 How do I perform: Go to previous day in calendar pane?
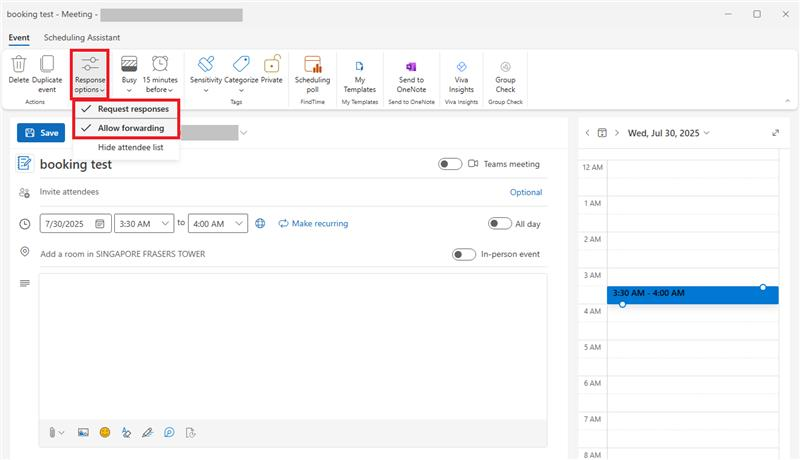tap(587, 133)
